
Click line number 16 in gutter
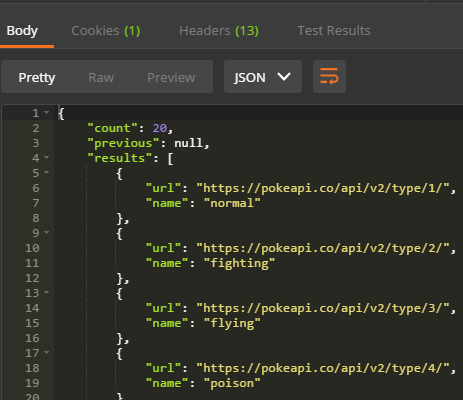32,338
